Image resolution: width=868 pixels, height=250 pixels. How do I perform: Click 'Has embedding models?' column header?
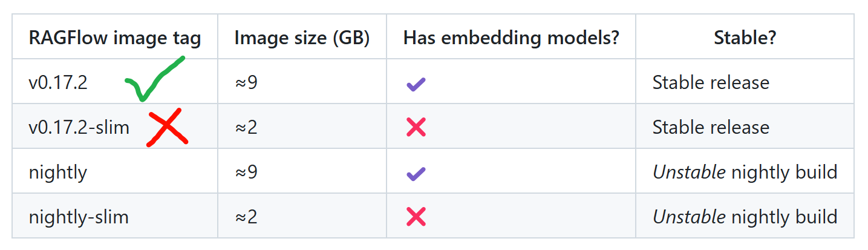click(511, 38)
